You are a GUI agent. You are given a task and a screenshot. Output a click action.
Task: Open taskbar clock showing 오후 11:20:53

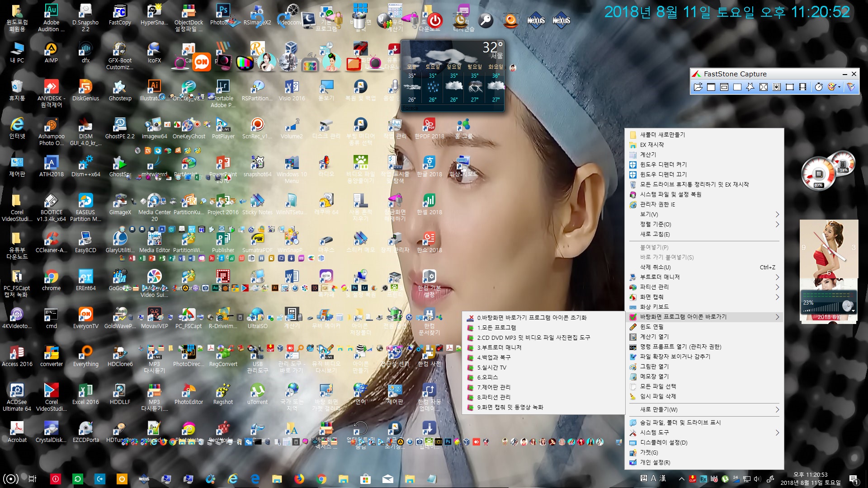point(811,479)
